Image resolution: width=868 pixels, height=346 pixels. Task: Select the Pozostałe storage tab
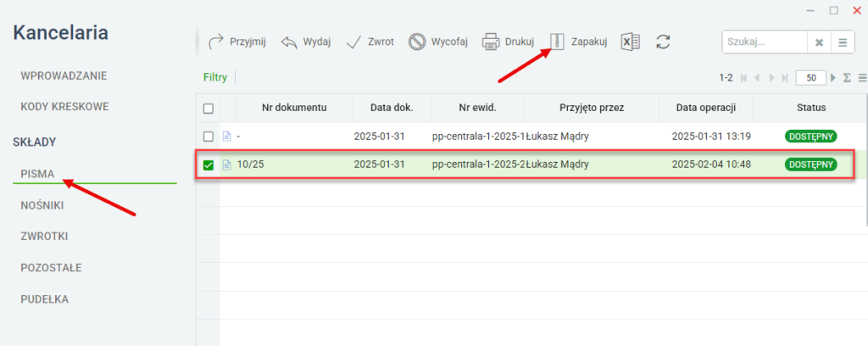pyautogui.click(x=51, y=268)
